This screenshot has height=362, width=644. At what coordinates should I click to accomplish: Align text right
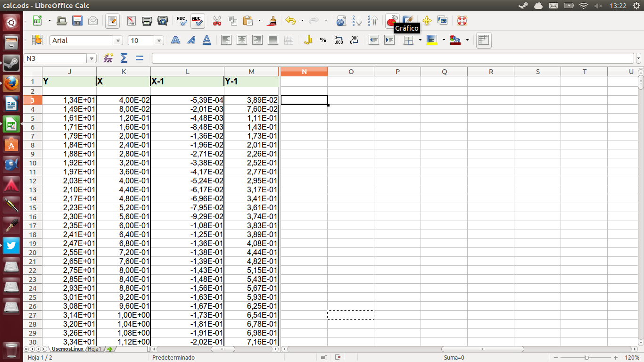pyautogui.click(x=257, y=40)
